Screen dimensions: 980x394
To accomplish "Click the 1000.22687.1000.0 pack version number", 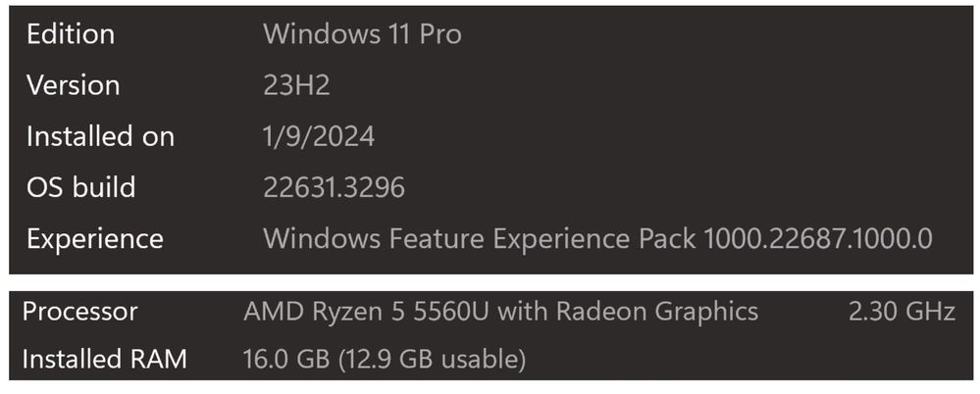I will pos(818,238).
